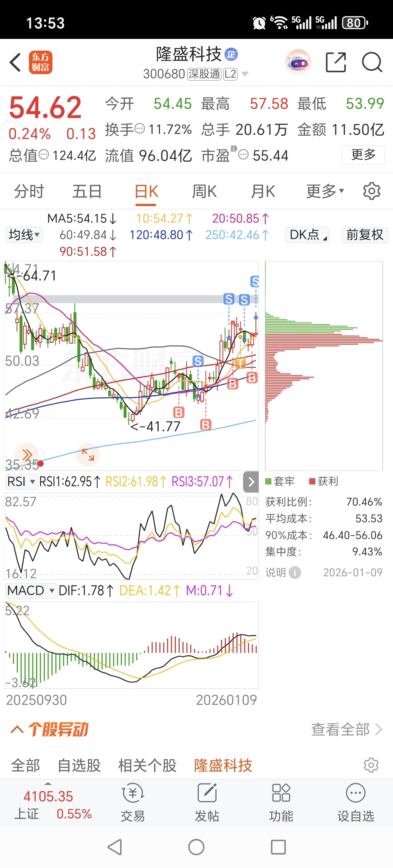Tap Android back navigation button
The image size is (393, 868).
(x=115, y=847)
